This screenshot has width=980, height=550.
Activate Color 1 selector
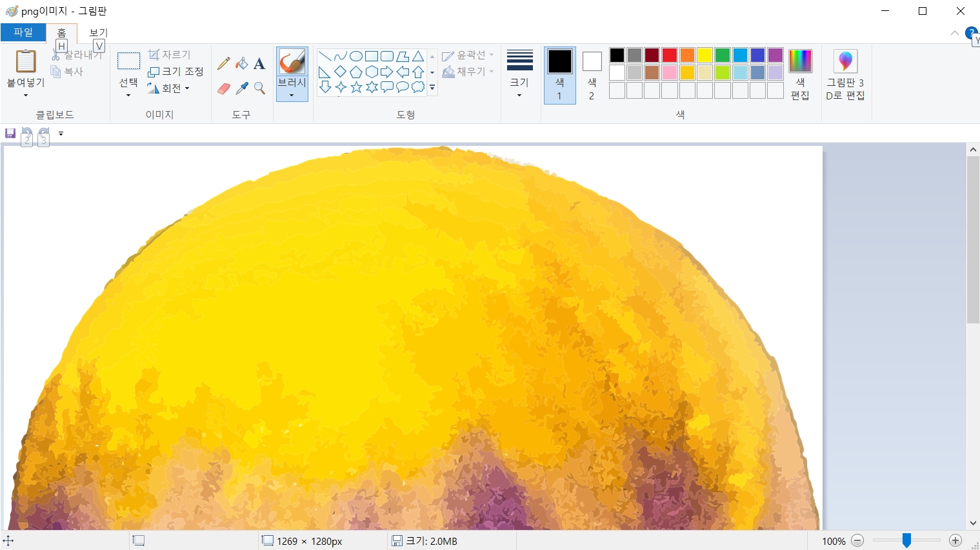point(559,75)
